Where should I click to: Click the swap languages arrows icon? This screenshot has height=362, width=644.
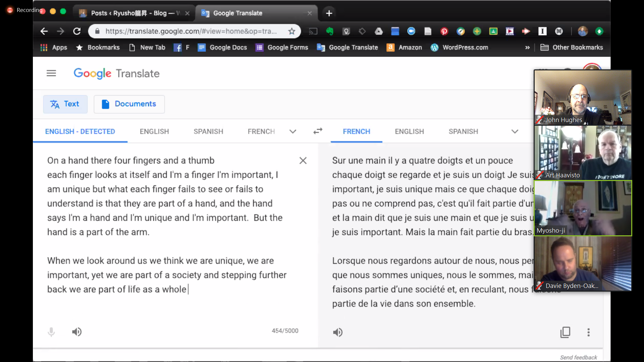318,131
